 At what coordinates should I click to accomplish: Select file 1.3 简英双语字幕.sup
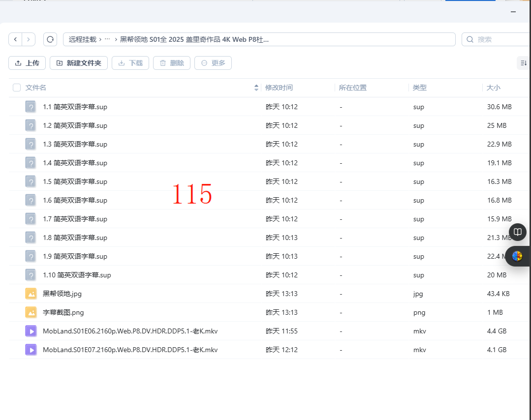point(75,144)
